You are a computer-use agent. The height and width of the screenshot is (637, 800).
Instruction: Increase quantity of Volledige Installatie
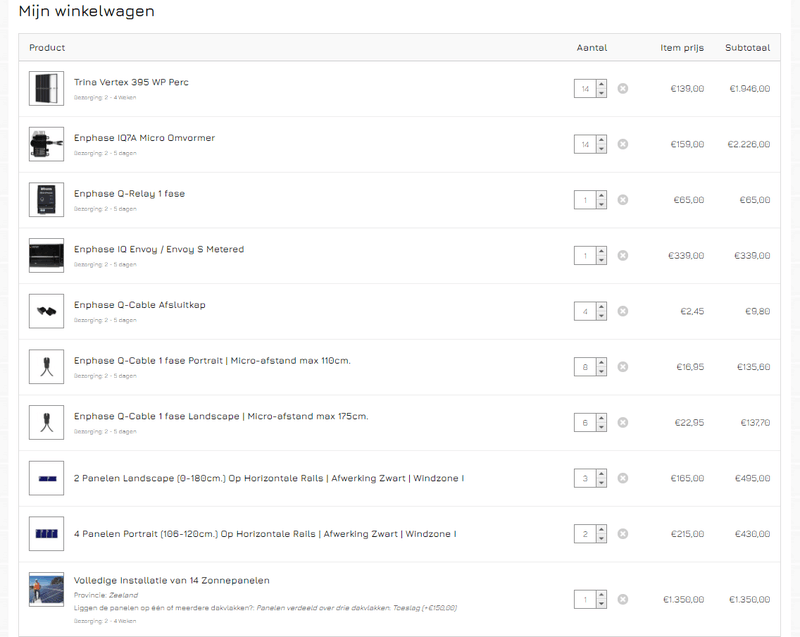(x=602, y=595)
